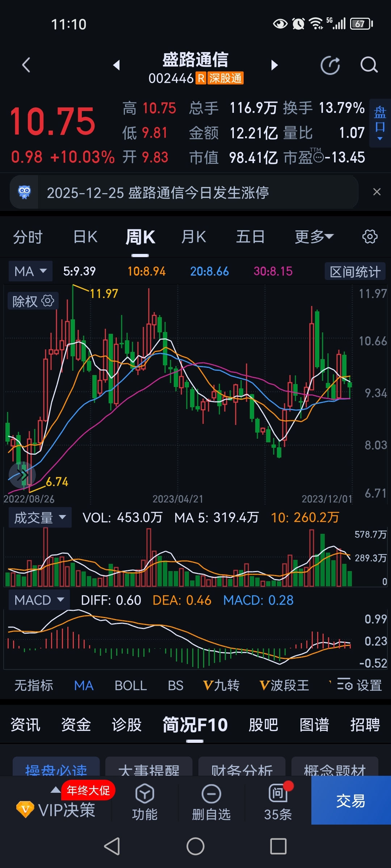Select BOLL overlay option
Image resolution: width=391 pixels, height=868 pixels.
[131, 685]
